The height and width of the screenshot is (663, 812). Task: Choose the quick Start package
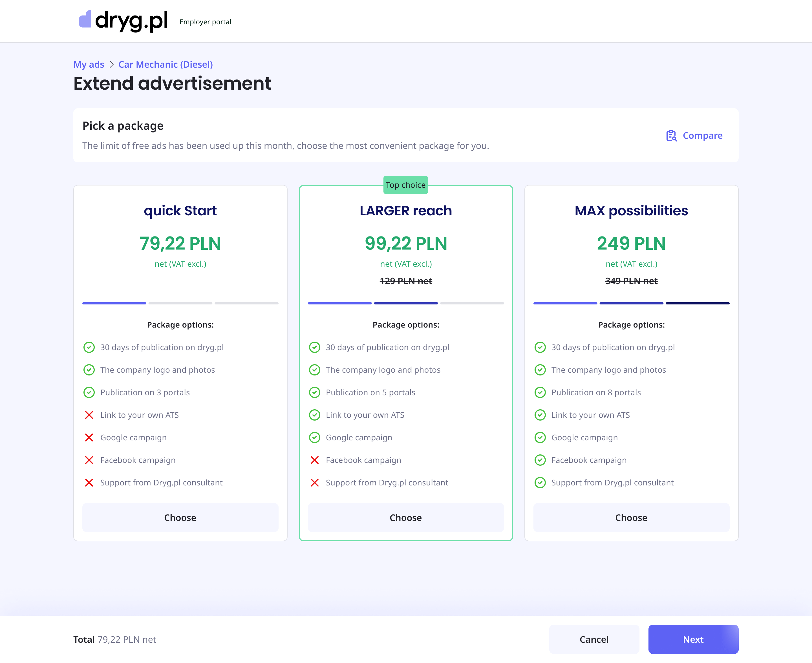180,518
